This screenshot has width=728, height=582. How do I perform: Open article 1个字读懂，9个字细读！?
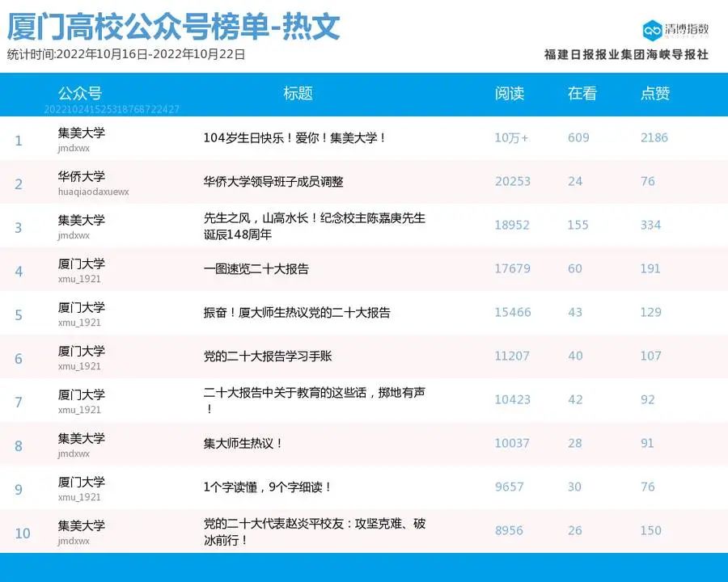[x=268, y=487]
